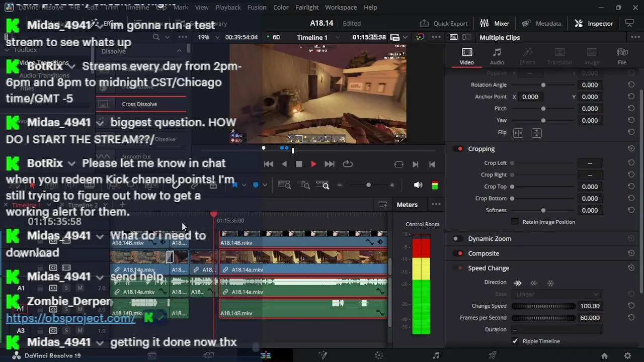This screenshot has width=644, height=362.
Task: Open the Help menu
Action: [370, 7]
